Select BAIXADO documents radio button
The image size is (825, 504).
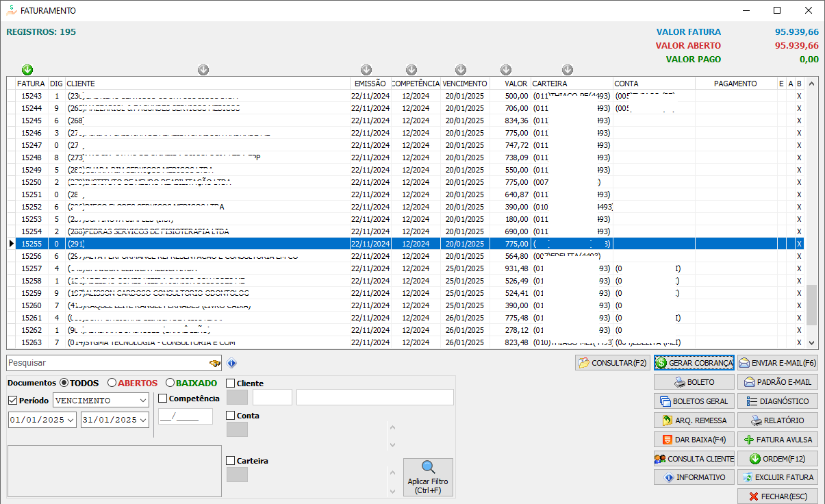pos(170,383)
